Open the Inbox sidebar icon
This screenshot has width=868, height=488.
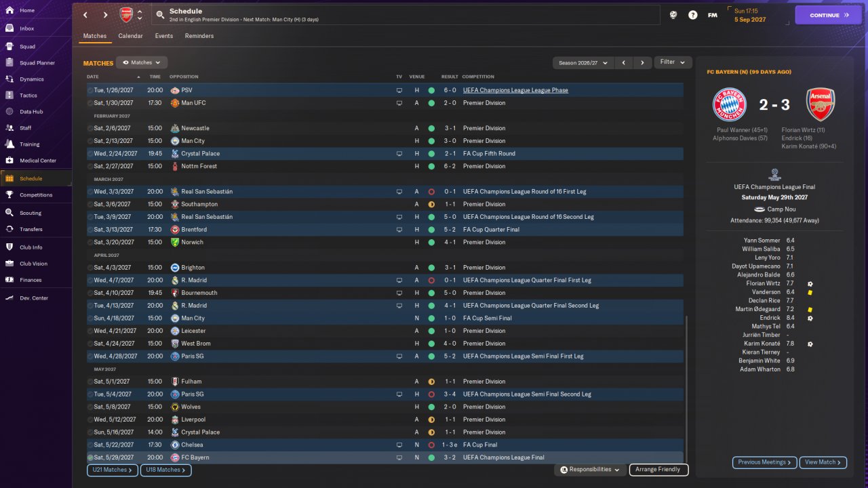pyautogui.click(x=9, y=28)
